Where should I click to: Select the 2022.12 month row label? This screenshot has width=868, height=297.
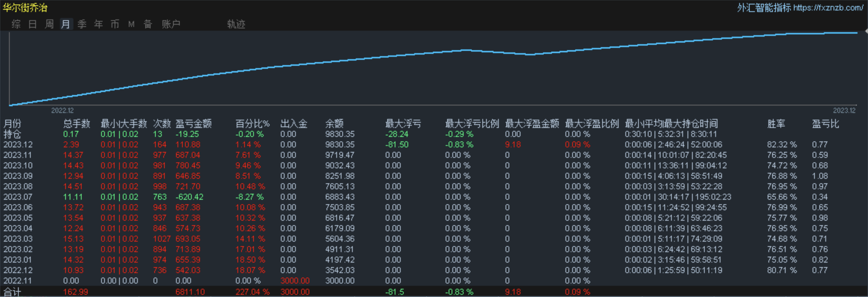pos(18,270)
